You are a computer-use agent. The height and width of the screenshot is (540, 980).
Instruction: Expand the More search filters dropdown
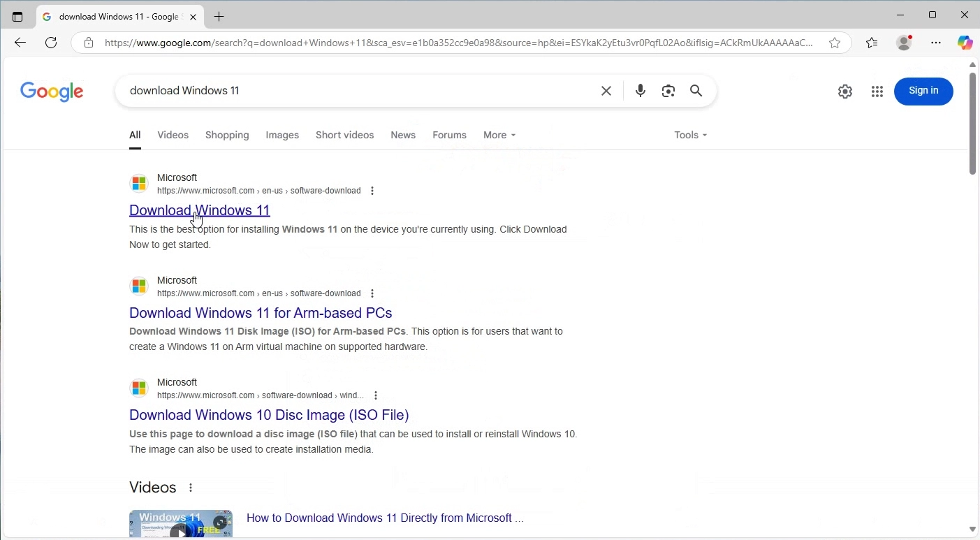500,136
